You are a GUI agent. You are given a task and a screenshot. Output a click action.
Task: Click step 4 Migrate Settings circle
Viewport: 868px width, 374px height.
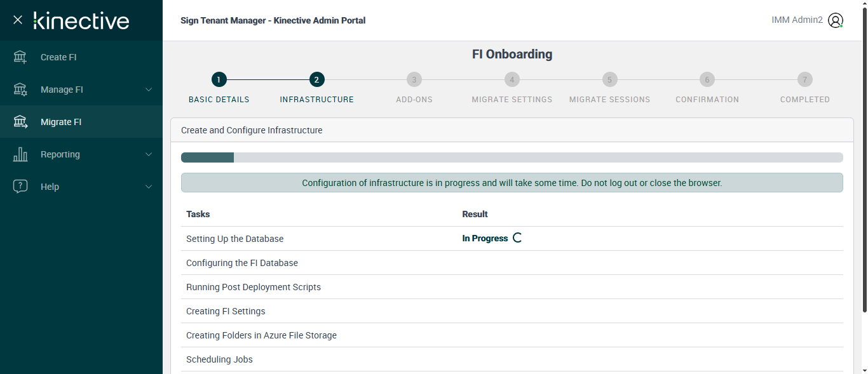click(x=512, y=80)
